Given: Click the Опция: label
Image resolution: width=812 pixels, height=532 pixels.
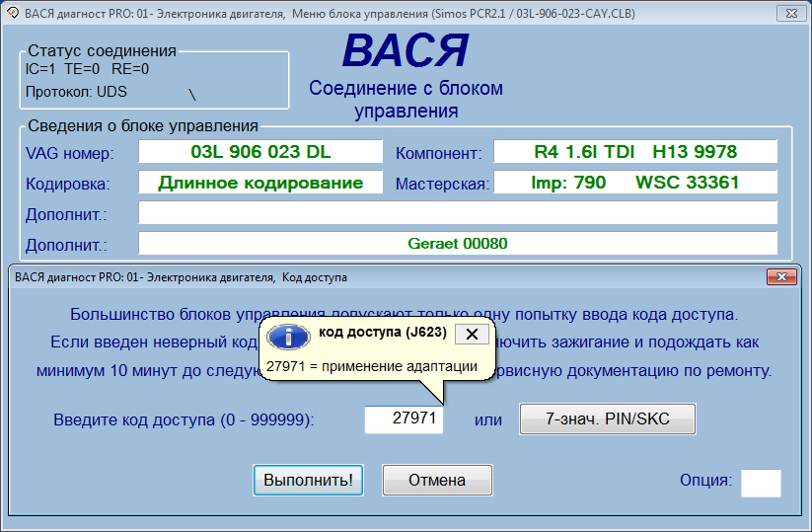Looking at the screenshot, I should [x=705, y=481].
